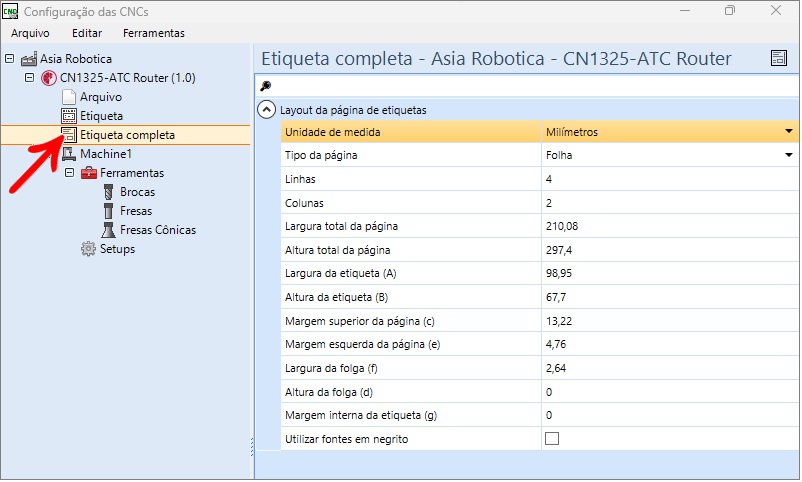This screenshot has height=482, width=802.
Task: Edit Altura total da página value 297,4
Action: point(670,250)
